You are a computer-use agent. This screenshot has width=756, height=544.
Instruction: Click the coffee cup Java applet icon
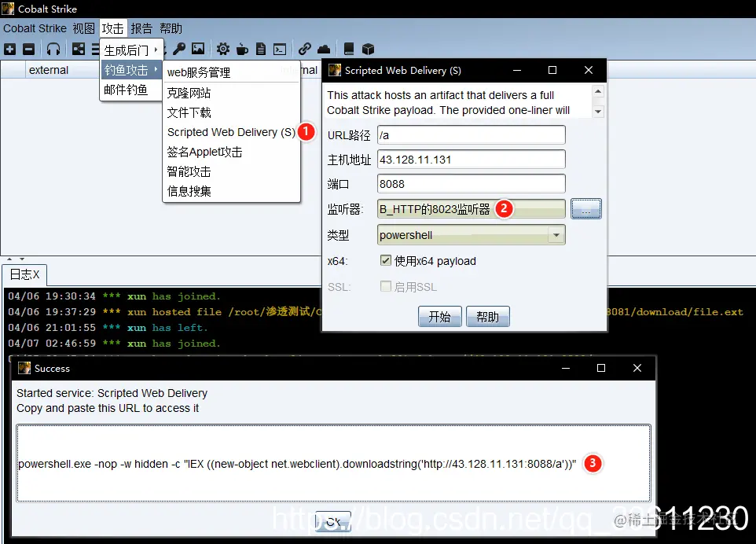pyautogui.click(x=242, y=50)
